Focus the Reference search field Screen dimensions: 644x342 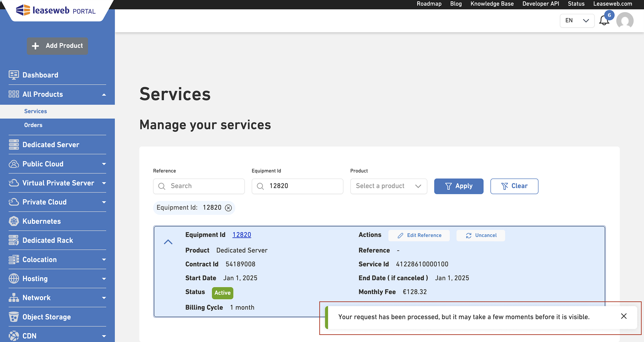pos(199,186)
